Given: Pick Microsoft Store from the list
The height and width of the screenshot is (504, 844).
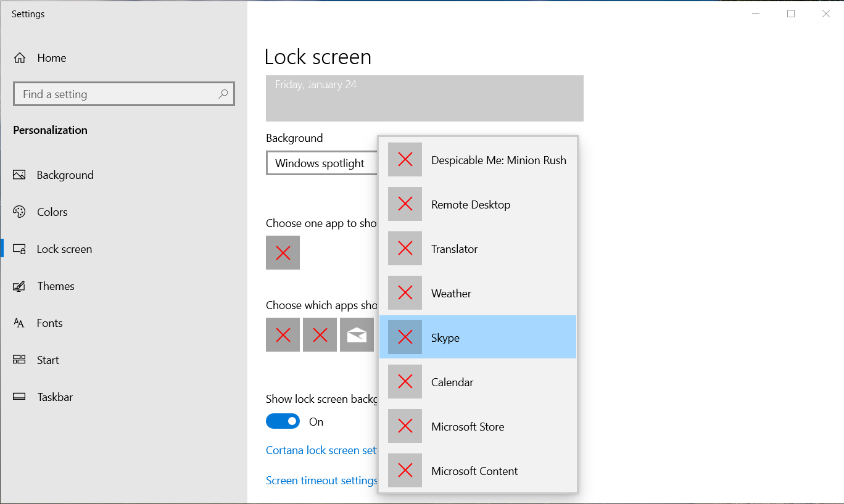Looking at the screenshot, I should tap(478, 426).
